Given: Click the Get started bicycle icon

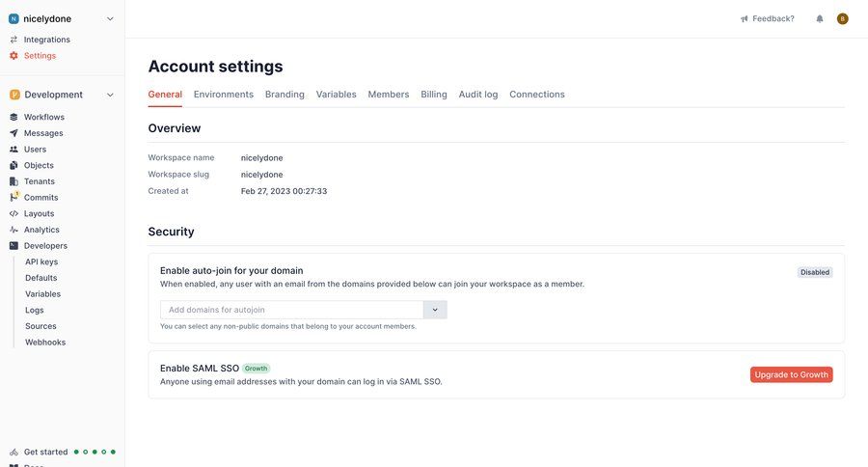Looking at the screenshot, I should pos(14,453).
